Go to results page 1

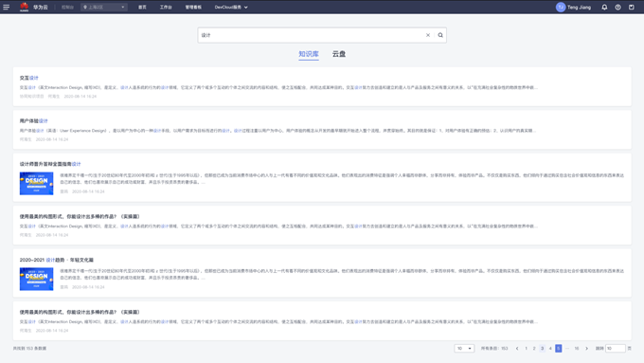pos(526,348)
